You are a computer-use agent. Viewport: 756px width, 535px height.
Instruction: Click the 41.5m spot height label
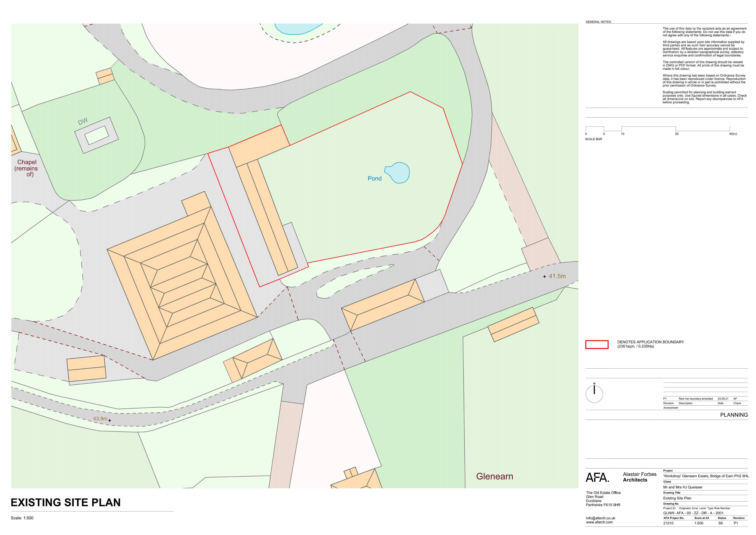pyautogui.click(x=557, y=276)
